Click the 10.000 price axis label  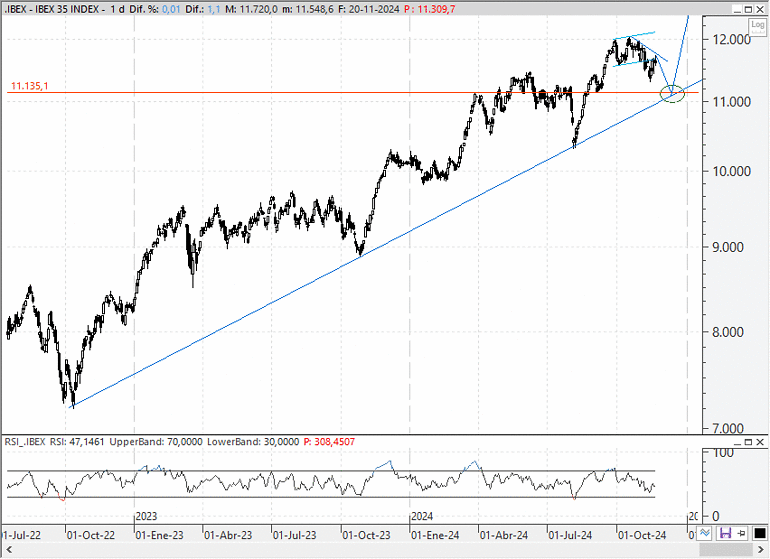pos(732,171)
